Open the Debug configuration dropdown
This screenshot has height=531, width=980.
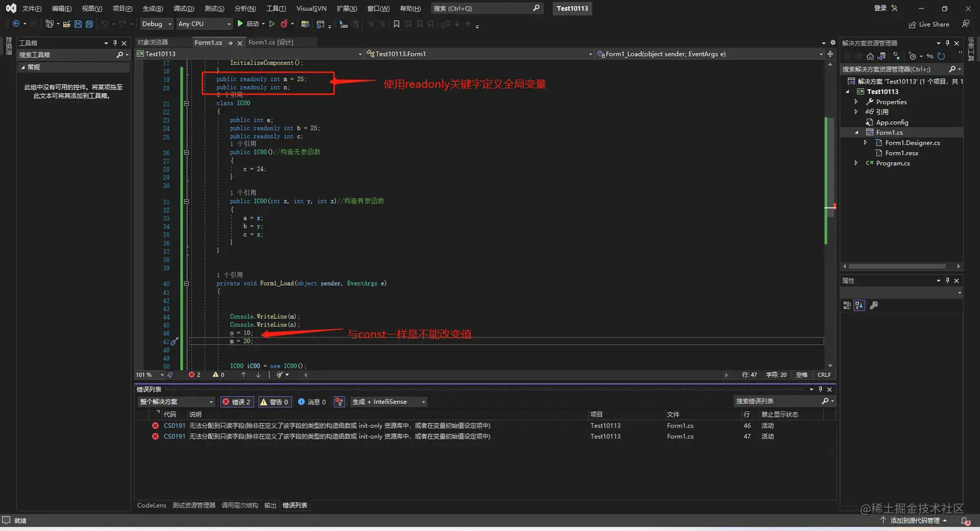[x=157, y=24]
